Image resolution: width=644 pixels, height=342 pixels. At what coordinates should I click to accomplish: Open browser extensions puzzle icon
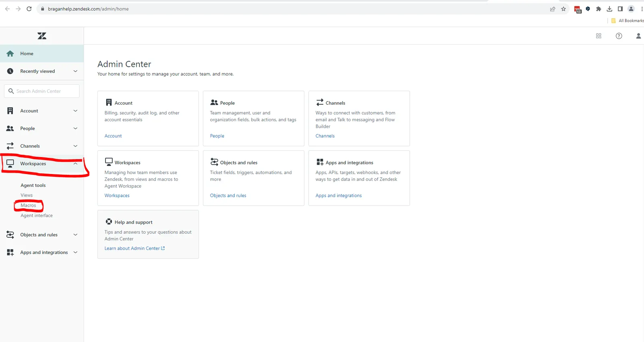click(599, 9)
